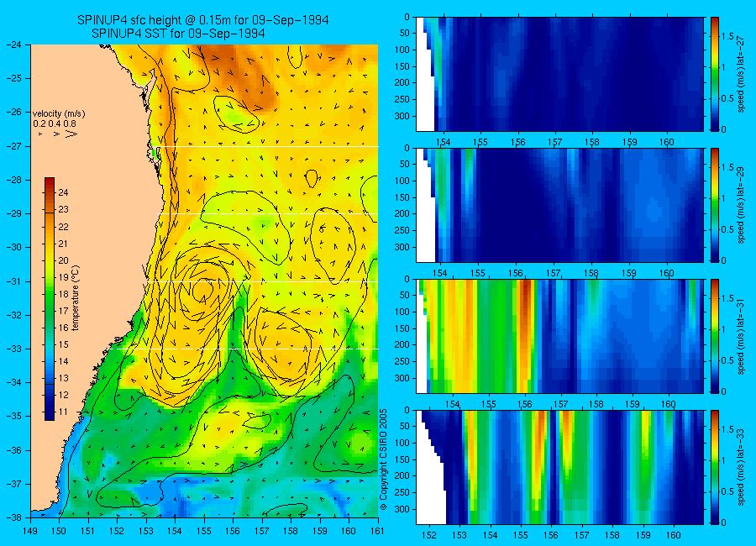The height and width of the screenshot is (546, 756).
Task: Click the "-24" latitude tick on the map
Action: tap(13, 45)
